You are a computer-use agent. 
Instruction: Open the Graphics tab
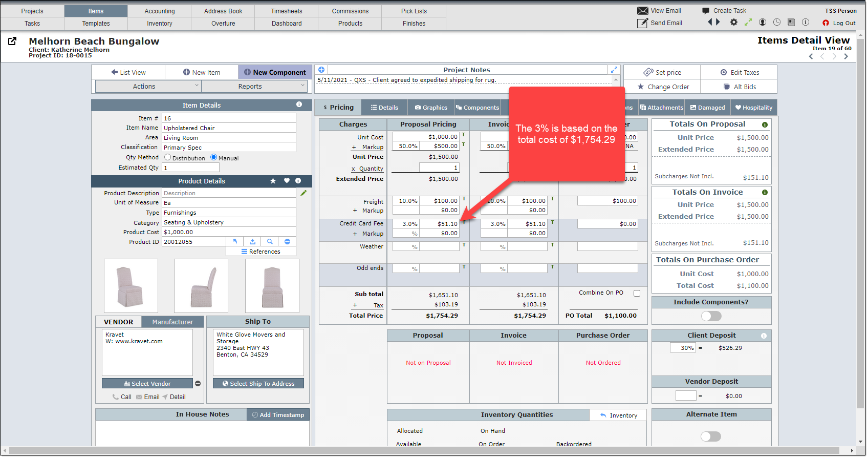tap(431, 108)
